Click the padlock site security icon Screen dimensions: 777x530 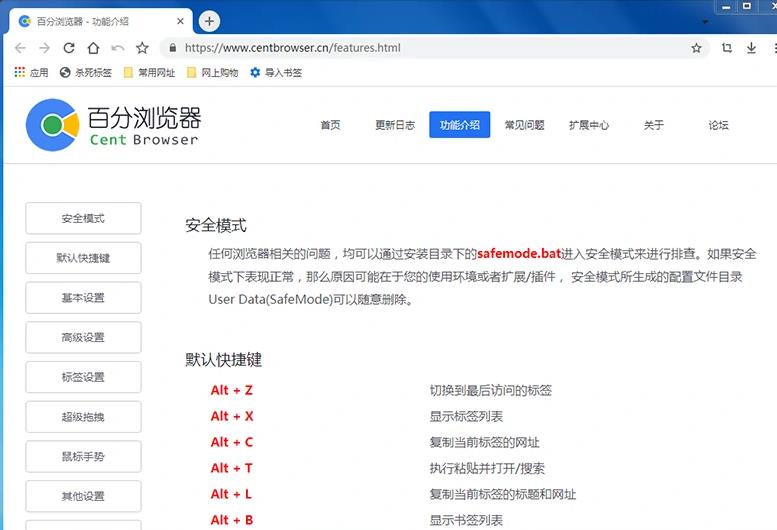click(x=172, y=48)
